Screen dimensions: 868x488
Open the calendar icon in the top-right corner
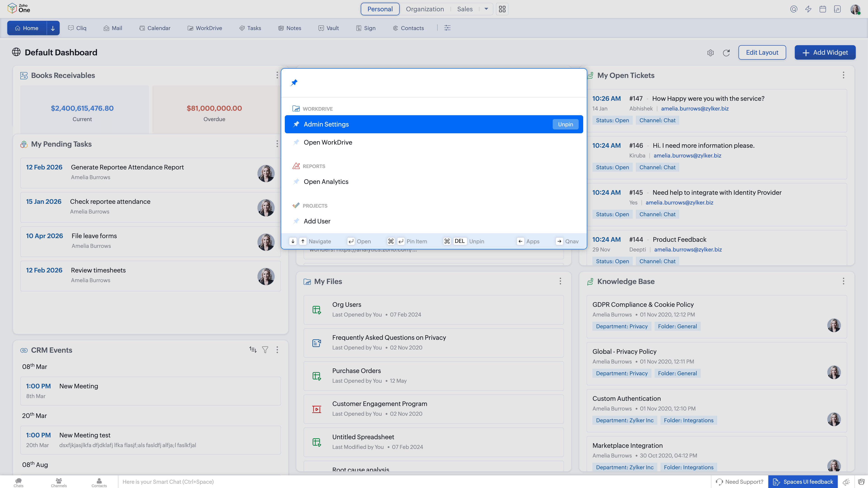(823, 9)
